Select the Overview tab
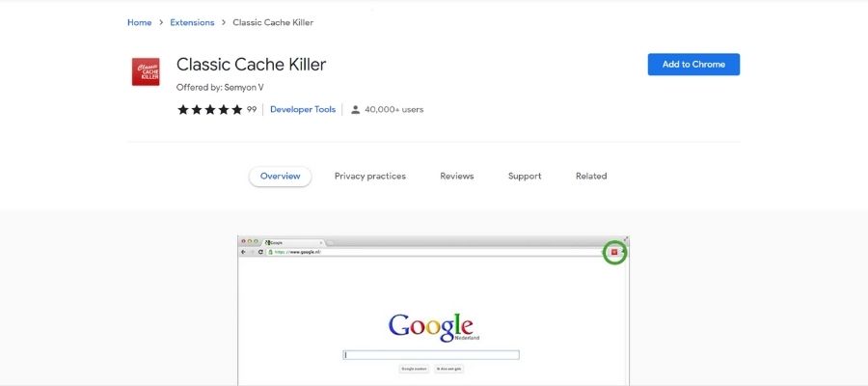Screen dimensions: 868x386 (x=280, y=176)
